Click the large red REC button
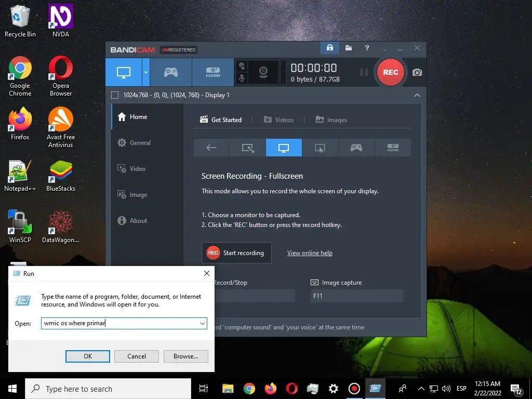Screen dimensions: 532x399 391,72
